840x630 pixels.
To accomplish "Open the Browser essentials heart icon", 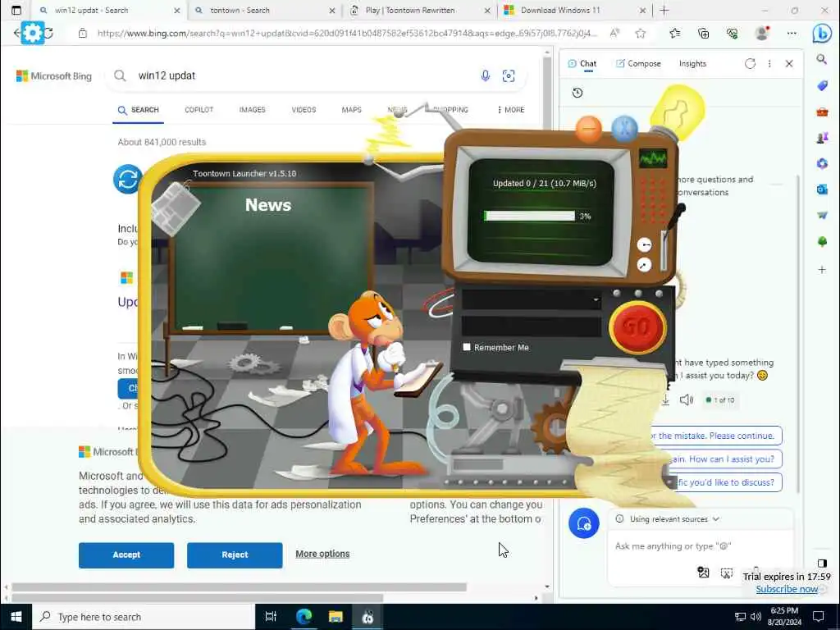I will [x=732, y=33].
